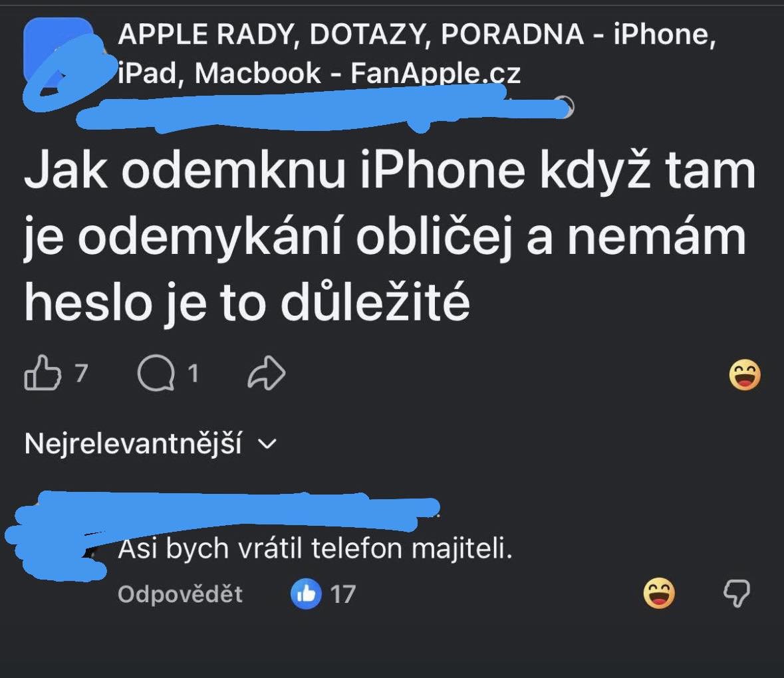784x678 pixels.
Task: Show comment count 1 details
Action: [193, 373]
